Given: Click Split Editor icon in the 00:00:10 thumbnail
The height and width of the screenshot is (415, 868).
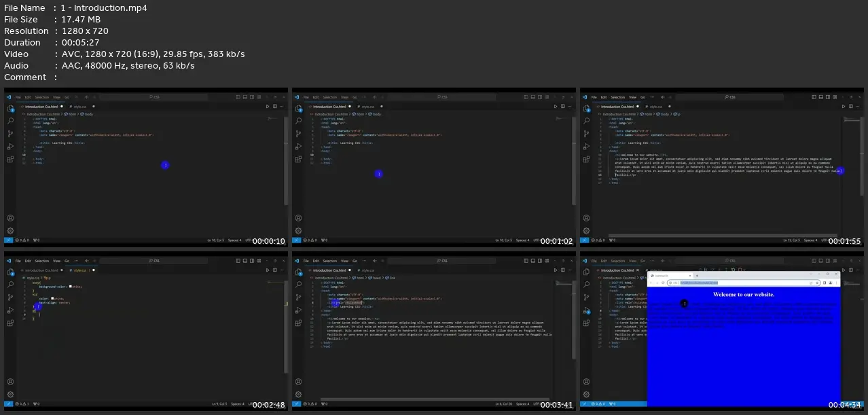Looking at the screenshot, I should click(x=275, y=106).
